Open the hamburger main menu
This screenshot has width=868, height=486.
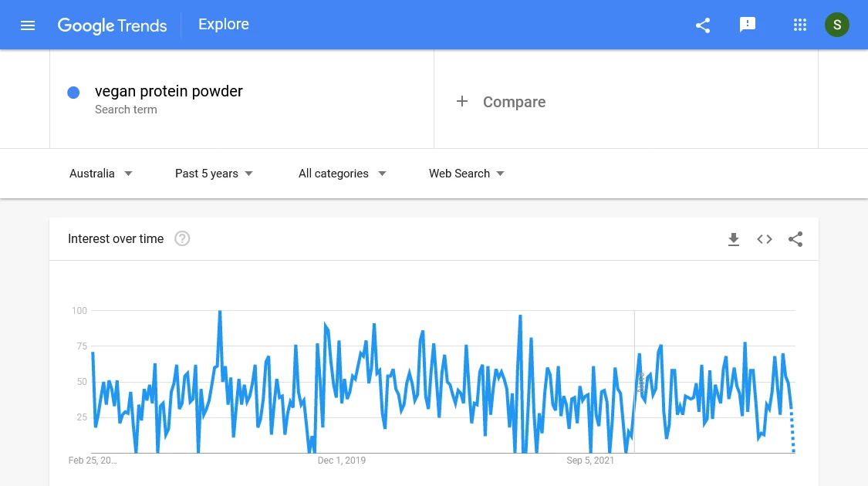tap(28, 25)
